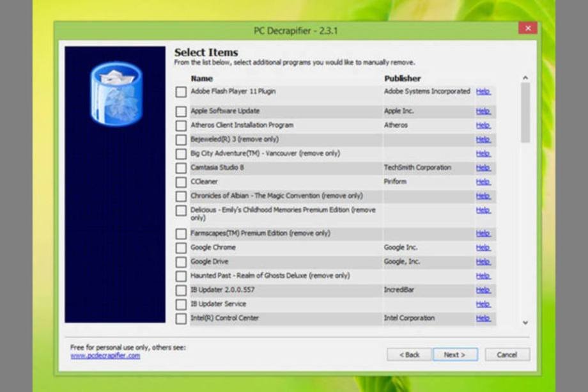This screenshot has height=392, width=588.
Task: Sort list by Name column header
Action: tap(201, 79)
